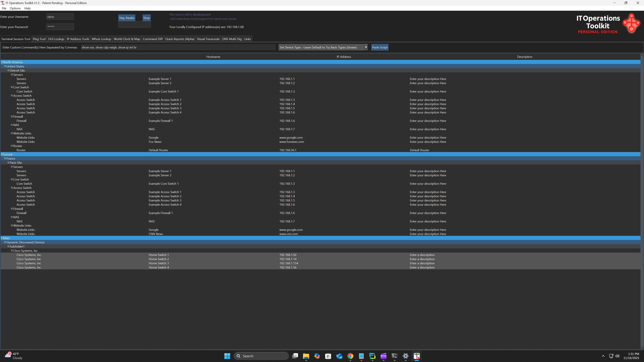Click the Stop button
Image resolution: width=644 pixels, height=362 pixels.
pyautogui.click(x=146, y=17)
